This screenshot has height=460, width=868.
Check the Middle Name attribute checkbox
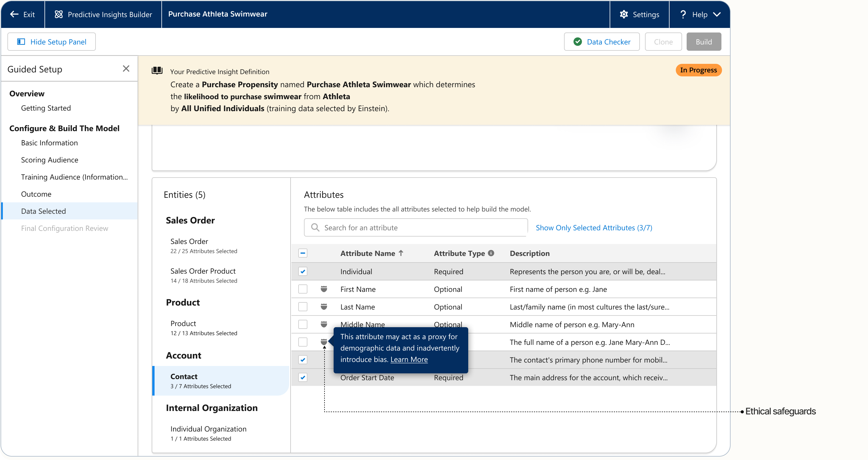[303, 325]
